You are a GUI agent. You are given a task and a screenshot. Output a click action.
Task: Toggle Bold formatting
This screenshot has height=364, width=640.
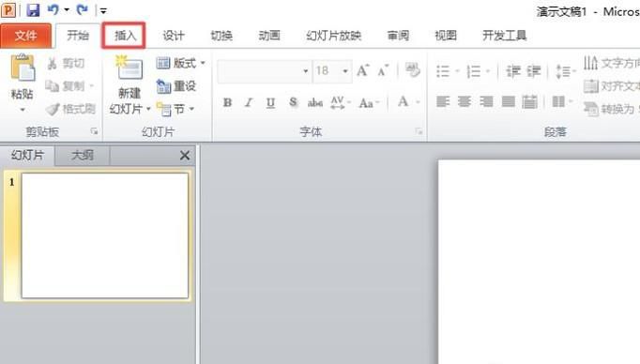(x=227, y=102)
